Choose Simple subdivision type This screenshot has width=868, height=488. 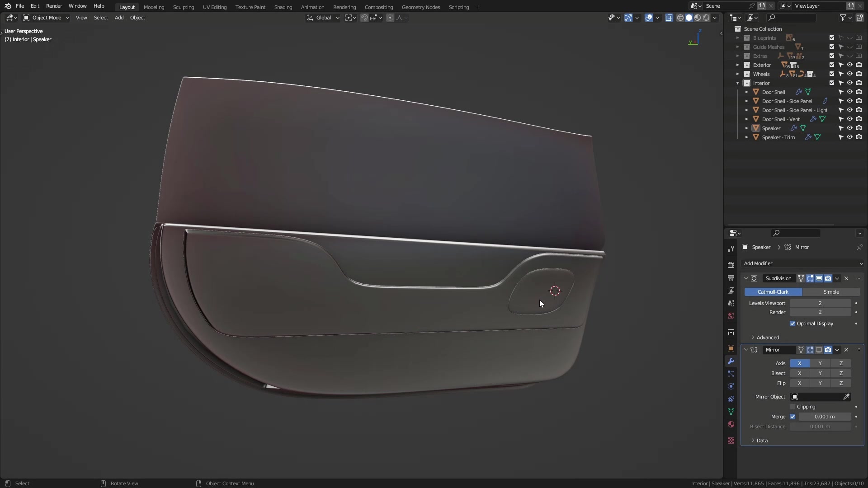831,292
